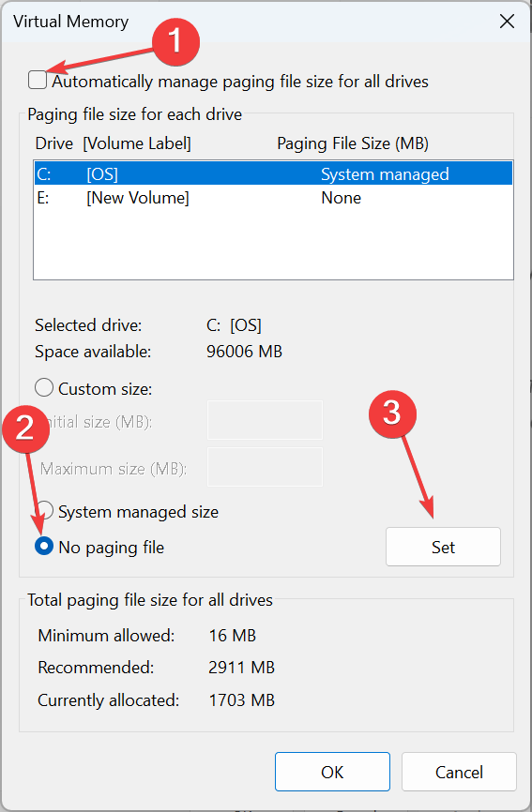The width and height of the screenshot is (532, 812).
Task: Click the red numbered marker 1
Action: point(176,41)
